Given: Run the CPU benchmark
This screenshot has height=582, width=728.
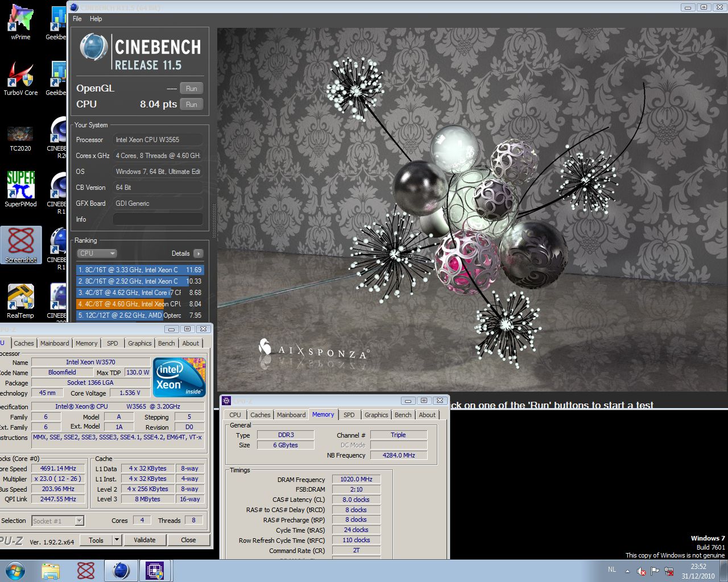Looking at the screenshot, I should (x=192, y=105).
